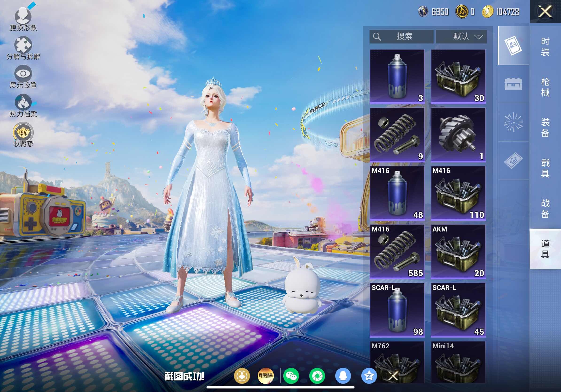This screenshot has width=561, height=392.
Task: Select the M416 spray paint item with count 48
Action: pyautogui.click(x=397, y=193)
